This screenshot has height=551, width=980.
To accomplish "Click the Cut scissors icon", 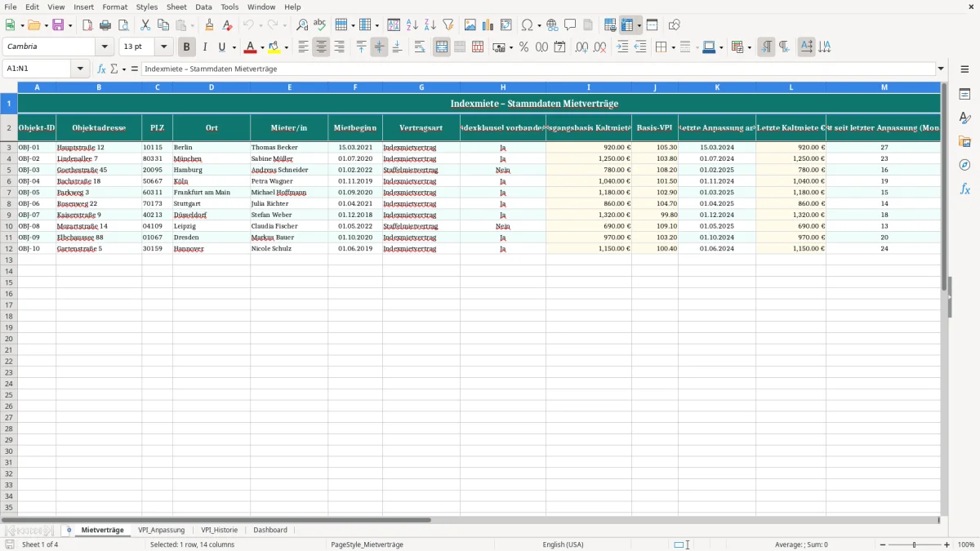I will pyautogui.click(x=145, y=25).
